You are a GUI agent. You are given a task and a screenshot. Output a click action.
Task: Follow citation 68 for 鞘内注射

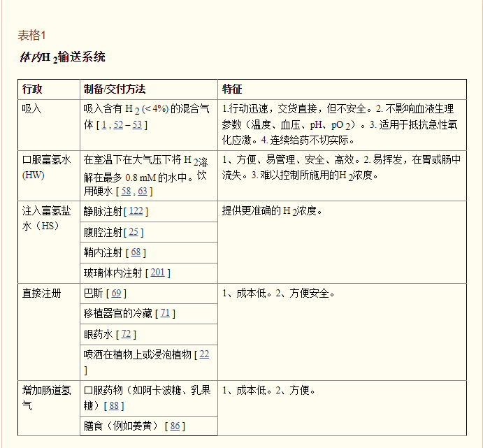coord(136,252)
